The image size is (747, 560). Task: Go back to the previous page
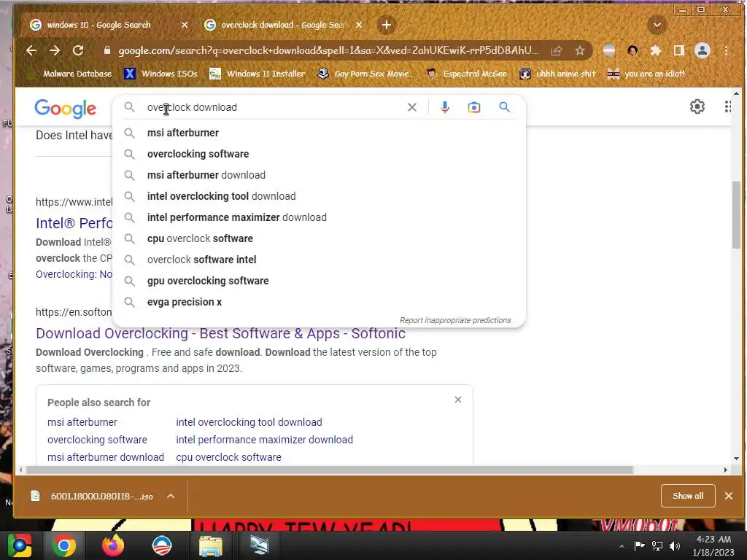tap(31, 50)
